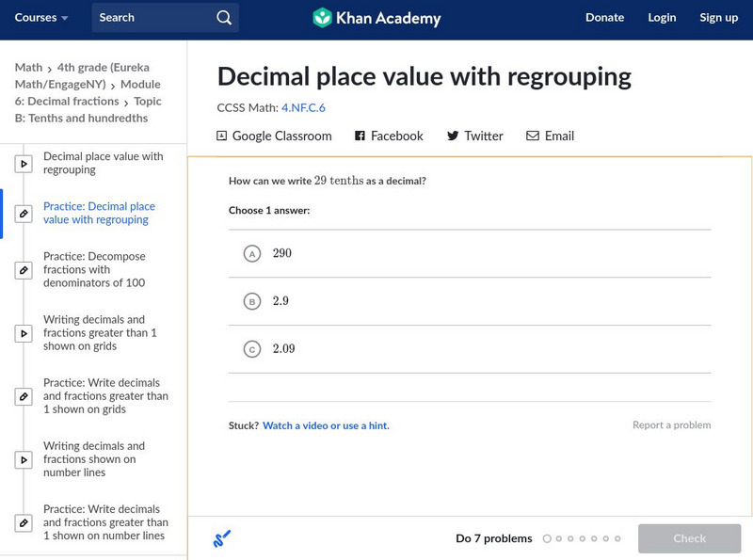
Task: Open the Math breadcrumb link
Action: coord(28,68)
